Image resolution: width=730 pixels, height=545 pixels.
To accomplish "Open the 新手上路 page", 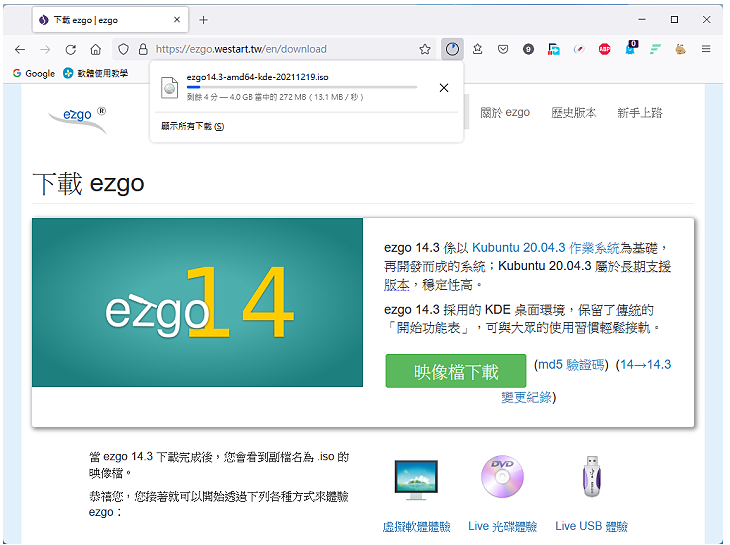I will pos(640,113).
